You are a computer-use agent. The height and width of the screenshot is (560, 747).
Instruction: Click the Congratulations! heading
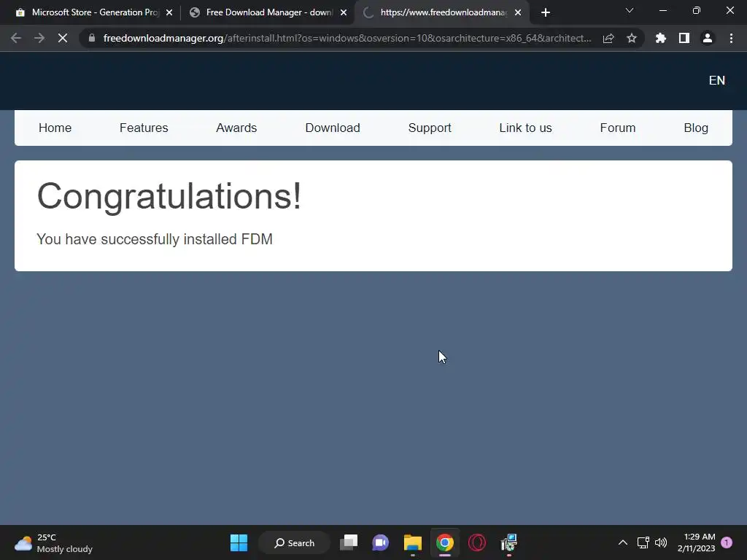click(x=169, y=195)
